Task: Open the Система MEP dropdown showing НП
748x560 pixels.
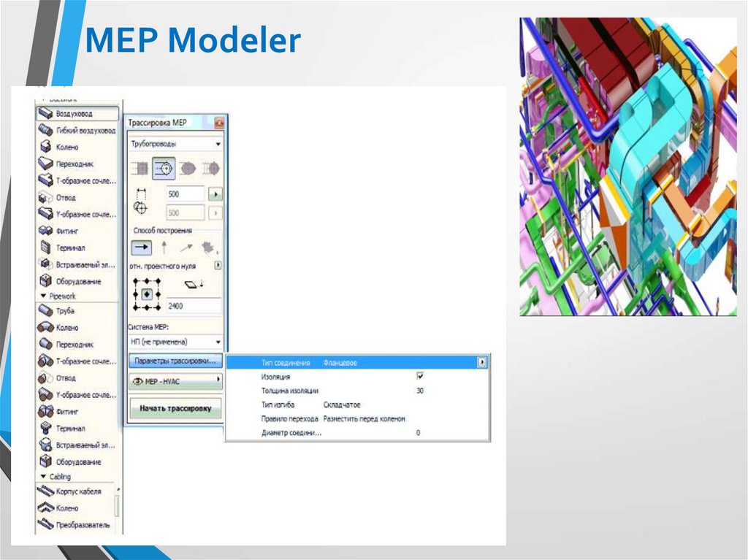Action: [175, 340]
